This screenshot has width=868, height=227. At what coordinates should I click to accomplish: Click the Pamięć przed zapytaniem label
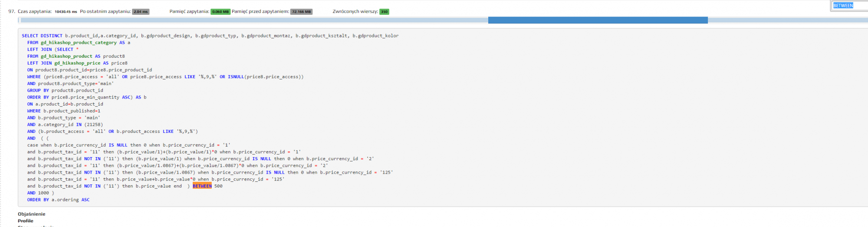260,11
